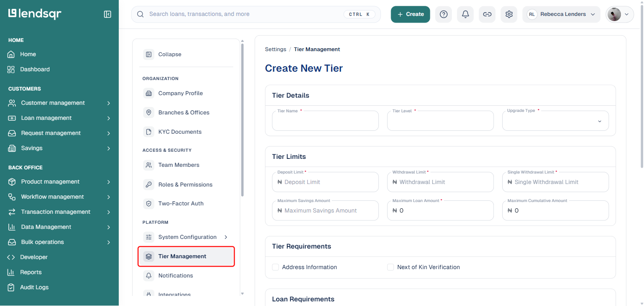Focus the Maximum Savings Amount field
The height and width of the screenshot is (306, 644).
[325, 210]
